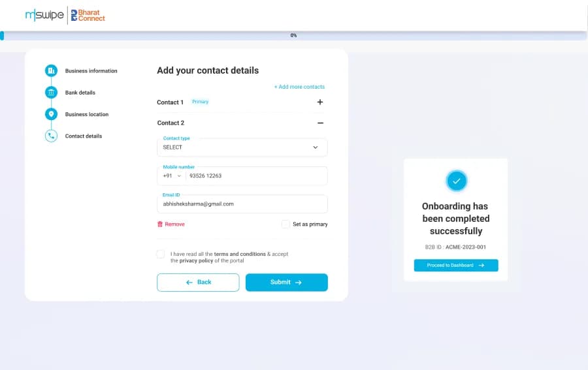Viewport: 588px width, 370px height.
Task: Click the mswipe logo
Action: pos(44,15)
